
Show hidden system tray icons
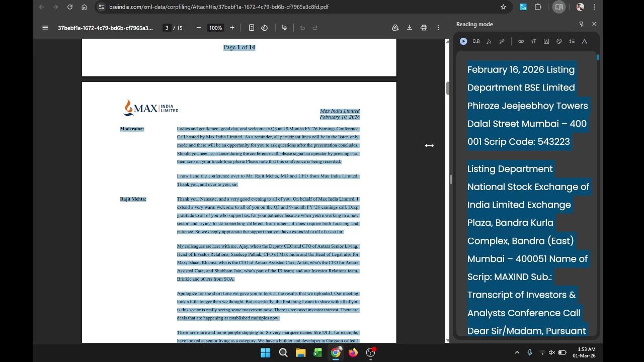tap(517, 352)
